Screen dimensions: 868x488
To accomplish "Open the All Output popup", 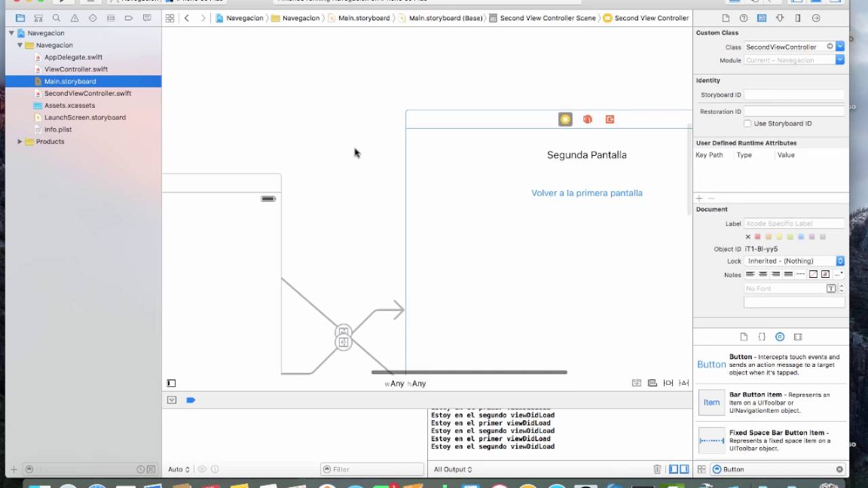I will click(453, 469).
